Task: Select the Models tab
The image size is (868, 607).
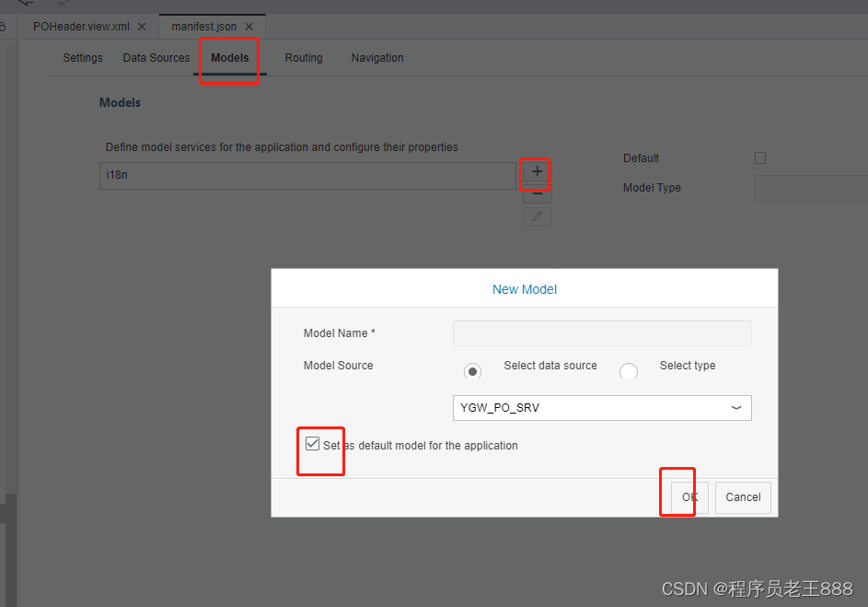Action: coord(230,58)
